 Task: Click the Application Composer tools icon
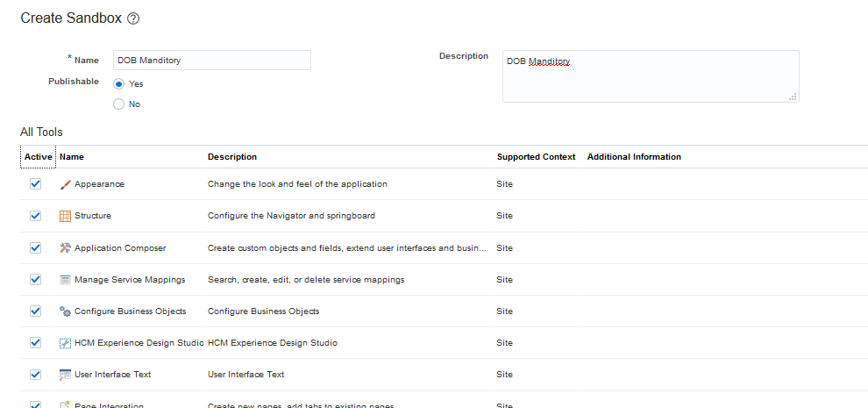point(65,248)
